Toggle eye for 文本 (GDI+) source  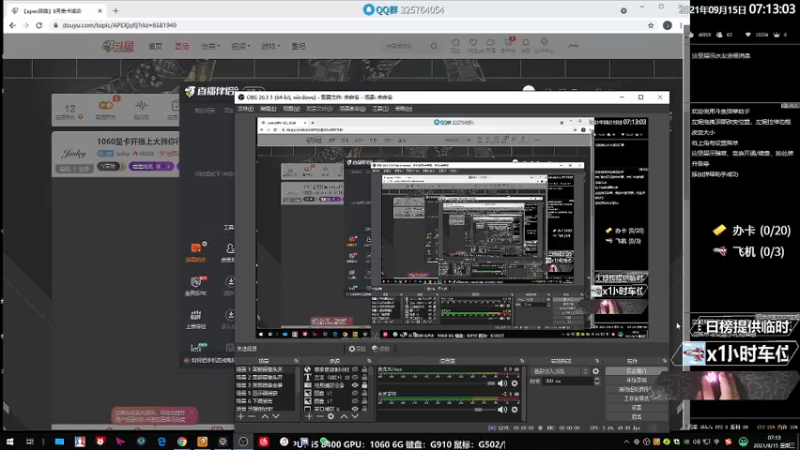[x=355, y=378]
